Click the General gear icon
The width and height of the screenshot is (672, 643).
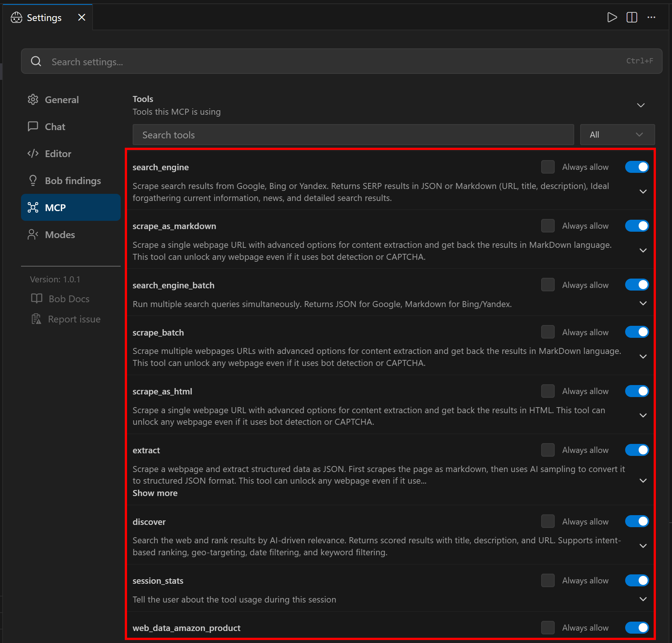click(x=33, y=99)
